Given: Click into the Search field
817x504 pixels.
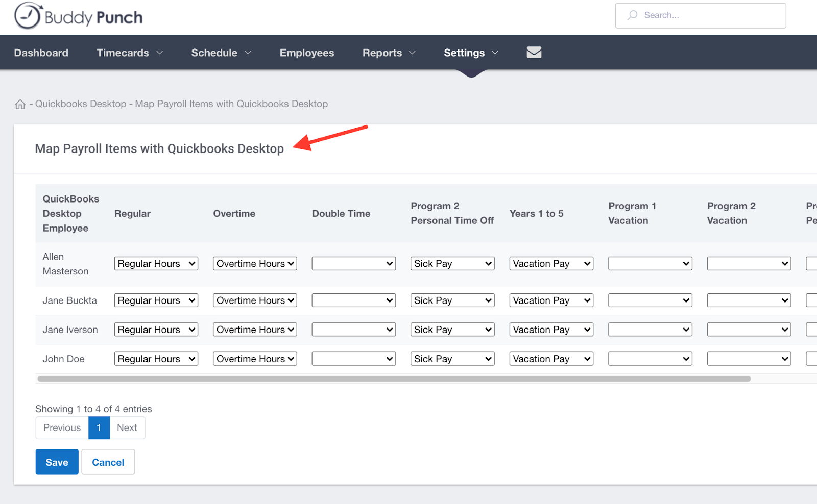Looking at the screenshot, I should [x=701, y=15].
